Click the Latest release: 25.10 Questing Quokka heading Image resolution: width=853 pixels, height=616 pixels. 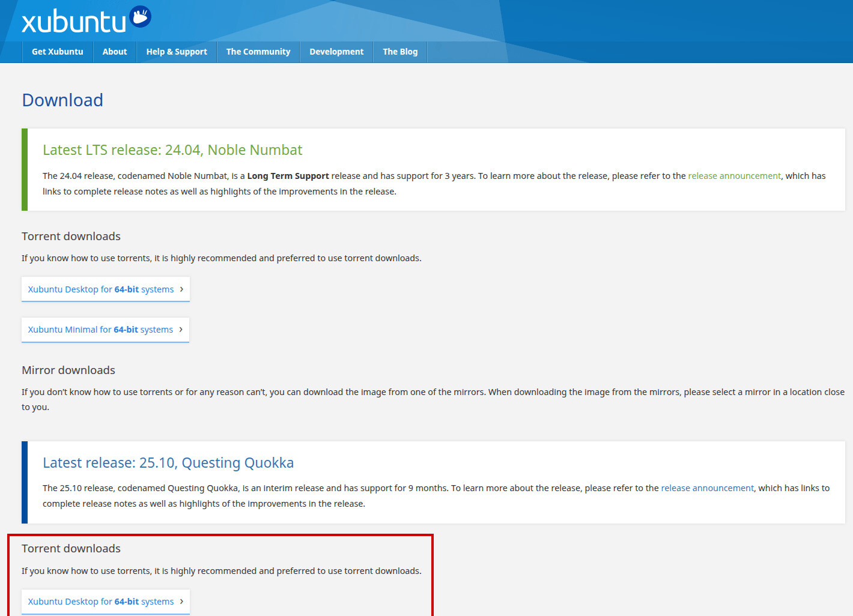click(x=168, y=463)
